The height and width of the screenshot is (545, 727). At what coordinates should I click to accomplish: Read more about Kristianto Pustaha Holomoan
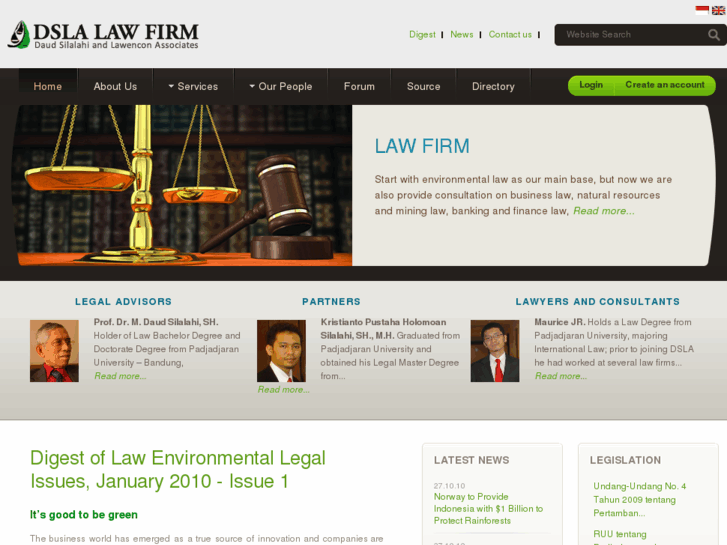pos(283,390)
